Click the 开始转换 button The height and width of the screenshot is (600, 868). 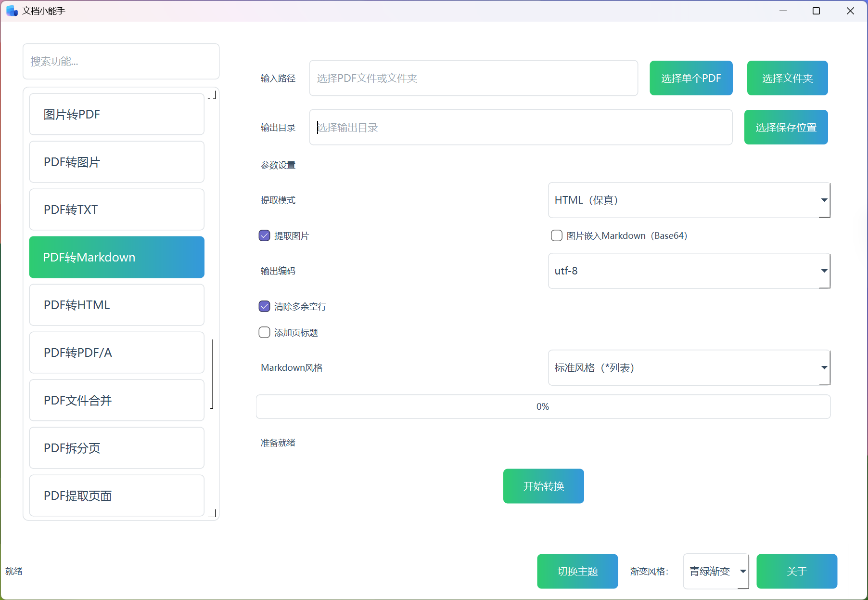[543, 486]
